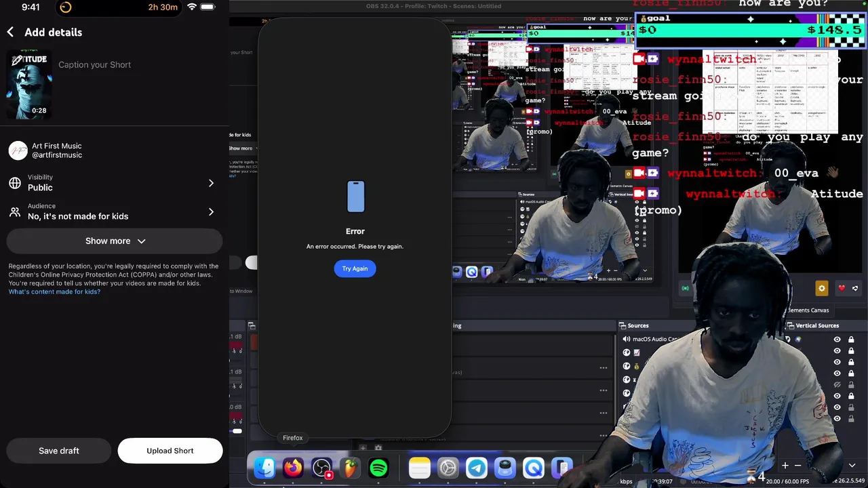The height and width of the screenshot is (488, 868).
Task: Open System Settings from the Dock
Action: (448, 468)
